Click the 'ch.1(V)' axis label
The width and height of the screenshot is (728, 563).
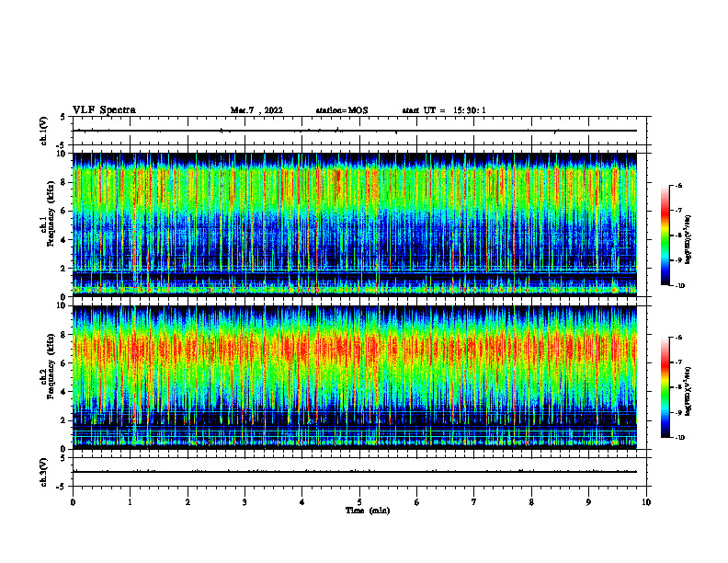point(43,131)
